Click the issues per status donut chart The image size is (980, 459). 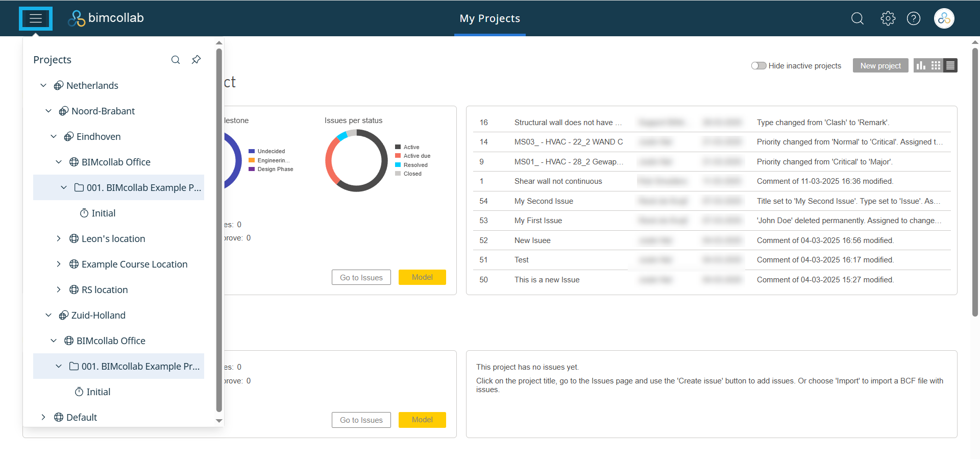pyautogui.click(x=357, y=161)
